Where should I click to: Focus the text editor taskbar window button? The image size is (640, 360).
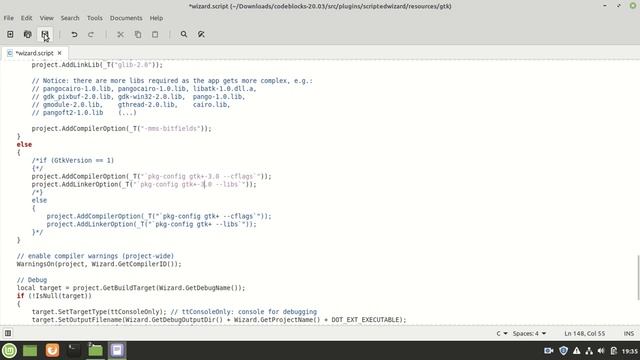coord(117,350)
